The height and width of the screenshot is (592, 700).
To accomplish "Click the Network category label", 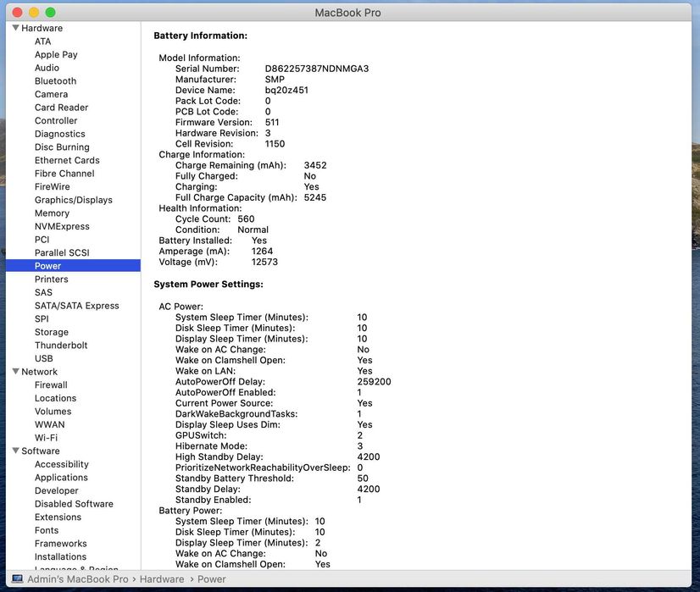I will [x=39, y=372].
